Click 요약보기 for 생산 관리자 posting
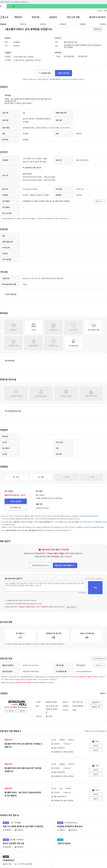The height and width of the screenshot is (868, 107). (96, 794)
